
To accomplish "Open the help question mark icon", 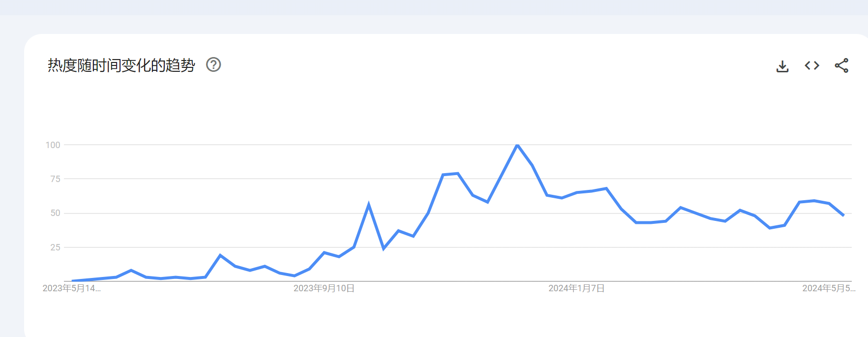I will click(213, 64).
